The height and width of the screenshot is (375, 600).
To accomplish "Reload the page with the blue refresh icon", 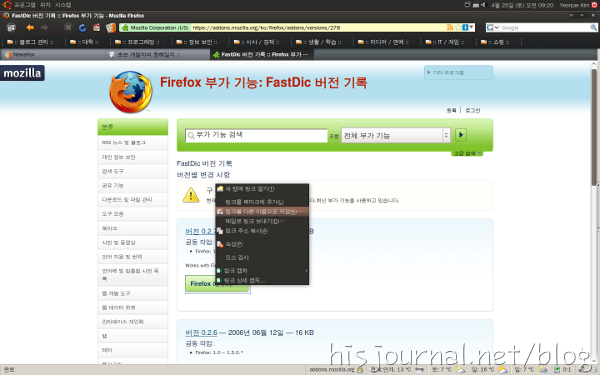I will (x=82, y=28).
